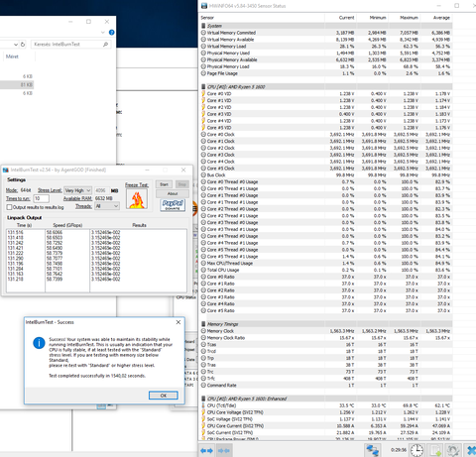Click the Total CPU Usage sensor icon
This screenshot has width=476, height=457.
[x=203, y=270]
